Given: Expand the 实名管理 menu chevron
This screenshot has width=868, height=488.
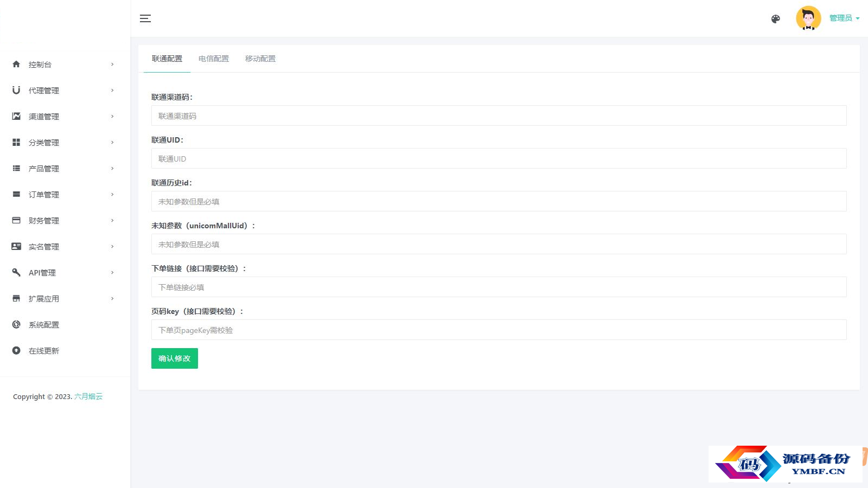Looking at the screenshot, I should pos(112,246).
